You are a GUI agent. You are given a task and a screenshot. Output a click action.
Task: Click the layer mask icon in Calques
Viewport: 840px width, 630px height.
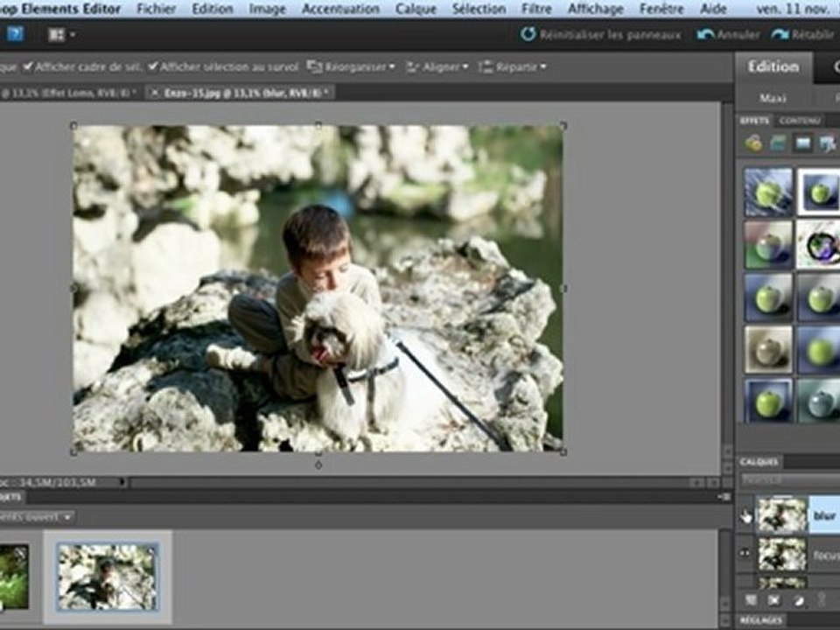(774, 600)
